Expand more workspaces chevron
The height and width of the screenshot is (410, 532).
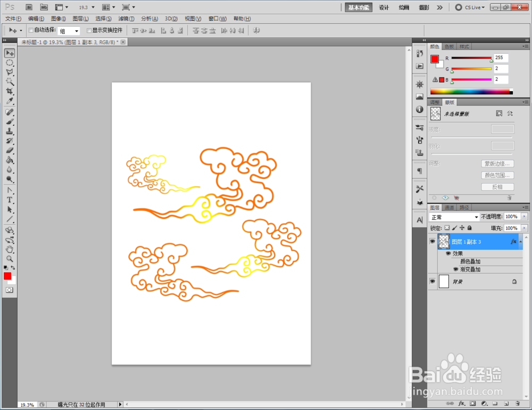440,7
